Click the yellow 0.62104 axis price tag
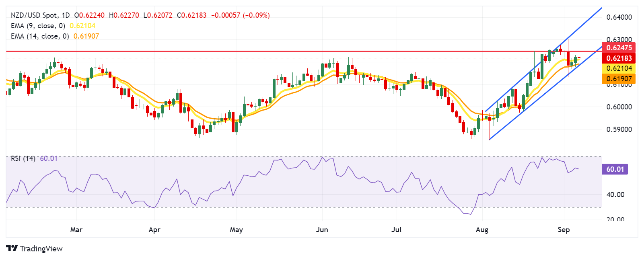This screenshot has height=259, width=644. point(619,68)
